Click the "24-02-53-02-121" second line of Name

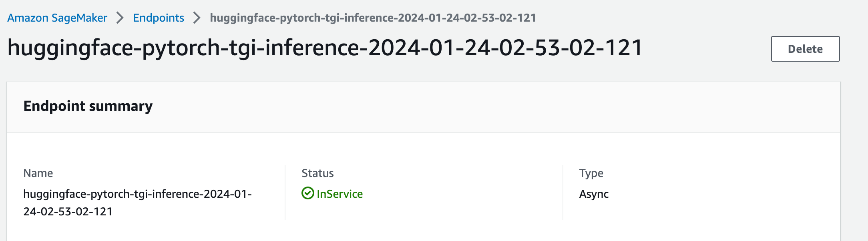(x=68, y=212)
